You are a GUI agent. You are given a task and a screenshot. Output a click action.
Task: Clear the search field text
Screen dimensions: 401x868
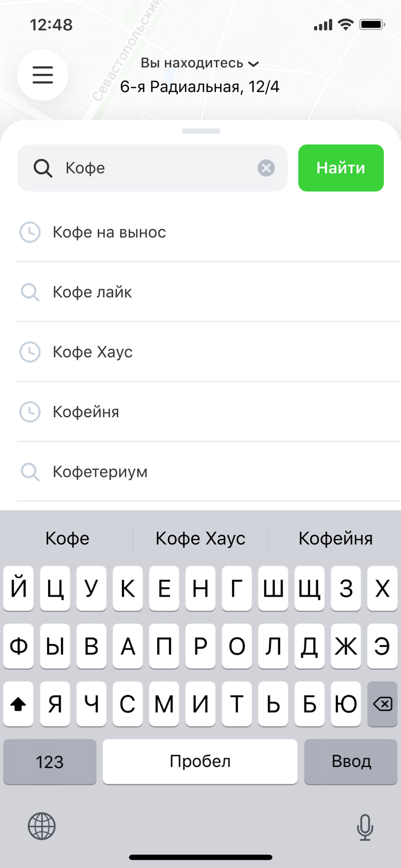tap(266, 168)
